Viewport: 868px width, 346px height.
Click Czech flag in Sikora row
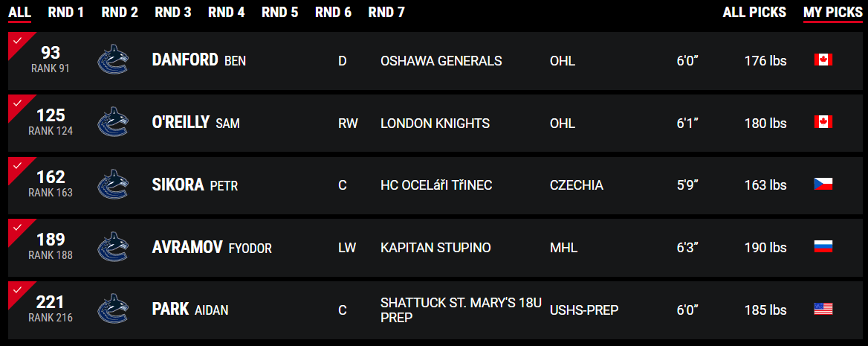pyautogui.click(x=823, y=185)
